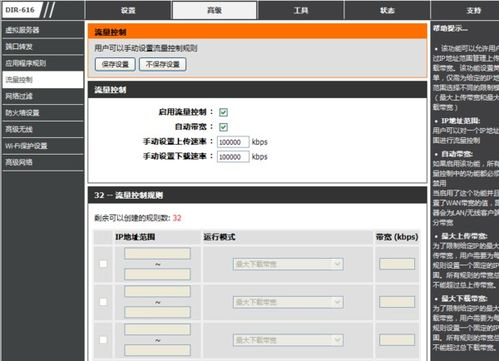This screenshot has height=361, width=499.
Task: Select 高级无线 in the sidebar
Action: pos(43,129)
